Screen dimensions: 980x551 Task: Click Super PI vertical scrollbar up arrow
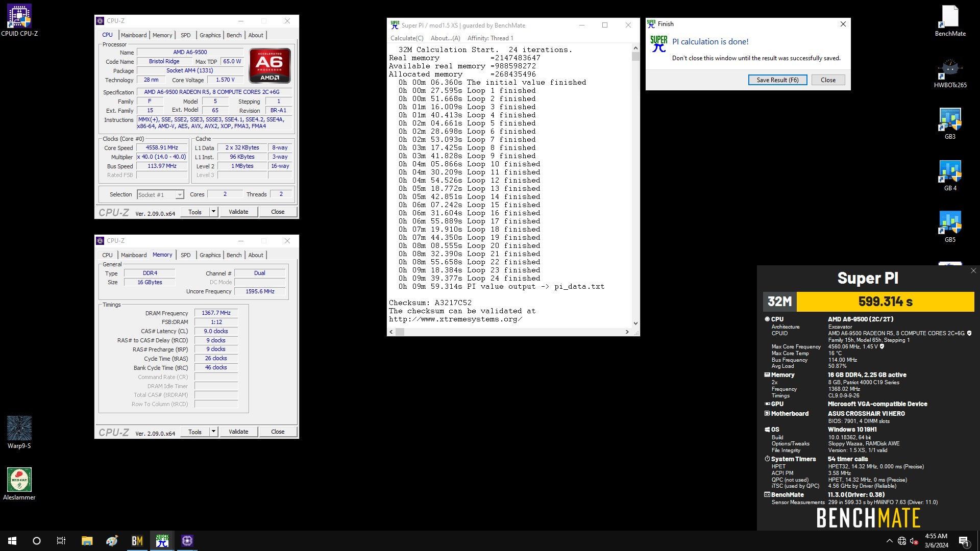tap(635, 48)
